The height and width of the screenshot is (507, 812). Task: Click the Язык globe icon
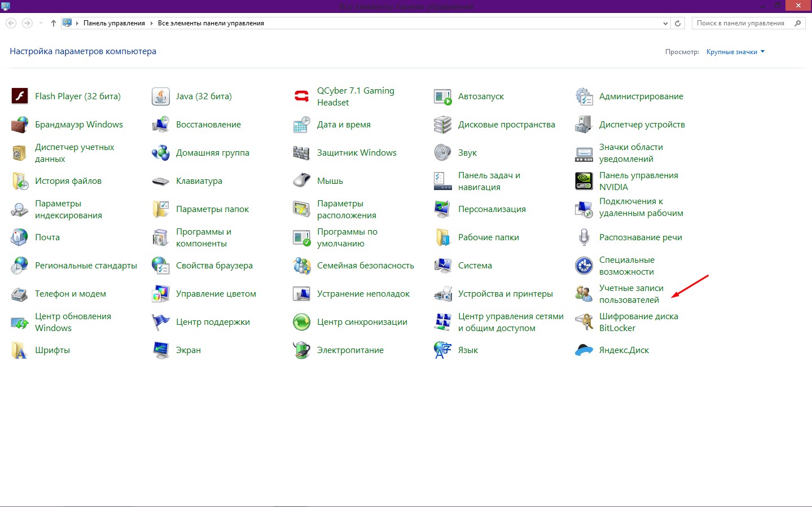pyautogui.click(x=443, y=350)
